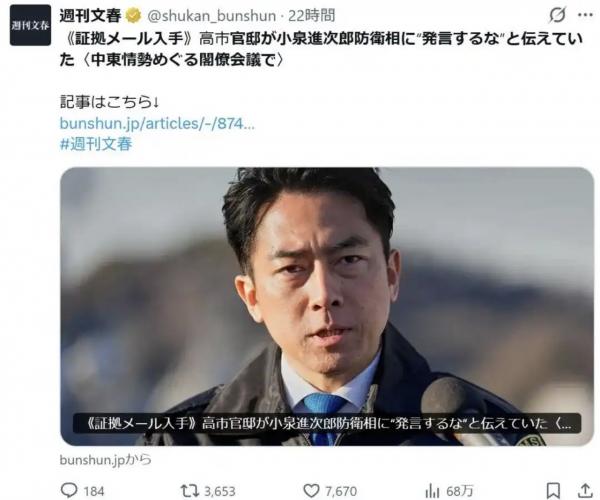Click the @shukan_bunshun handle

(x=212, y=16)
